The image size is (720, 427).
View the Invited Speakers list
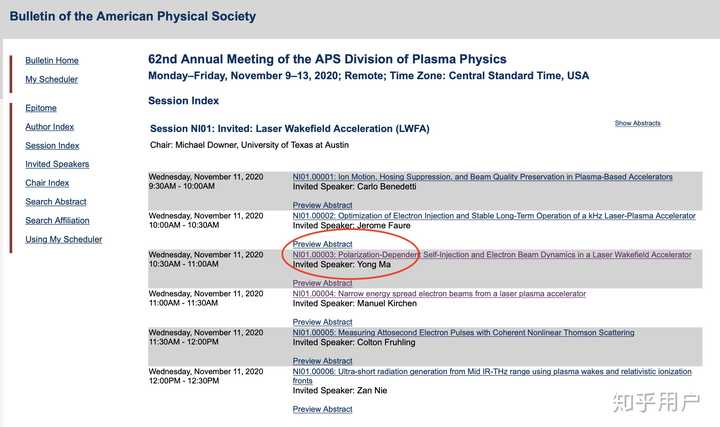[57, 164]
